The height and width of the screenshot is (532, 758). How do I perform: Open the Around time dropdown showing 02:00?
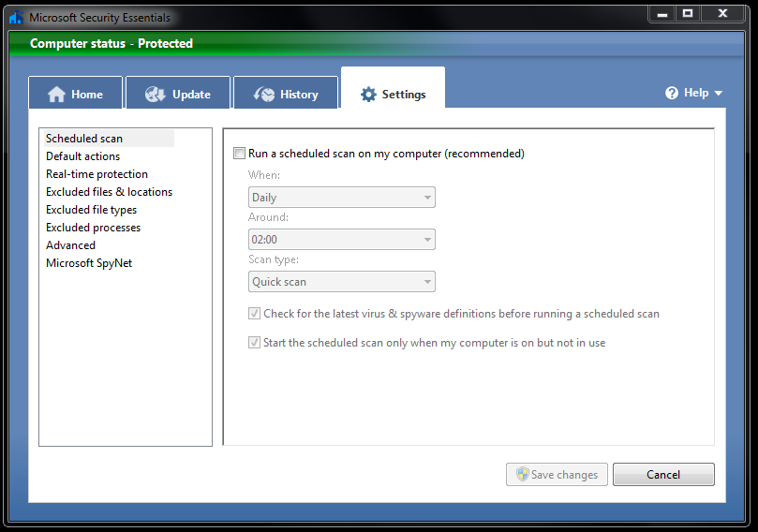point(342,239)
